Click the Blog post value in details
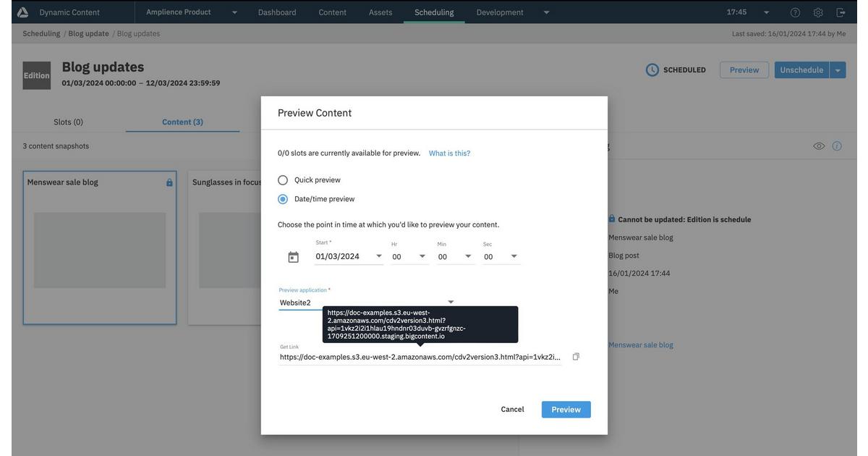 coord(624,256)
